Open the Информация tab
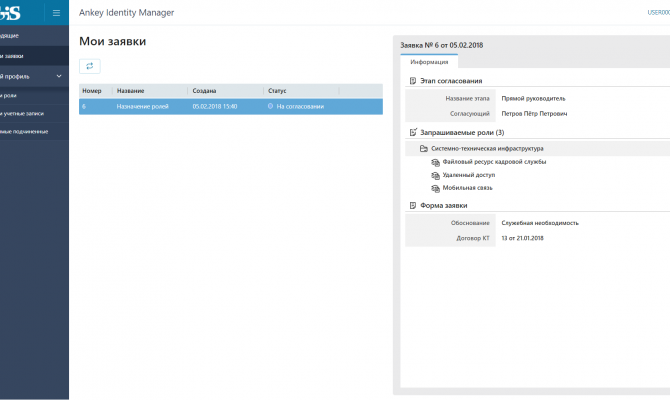 (429, 62)
